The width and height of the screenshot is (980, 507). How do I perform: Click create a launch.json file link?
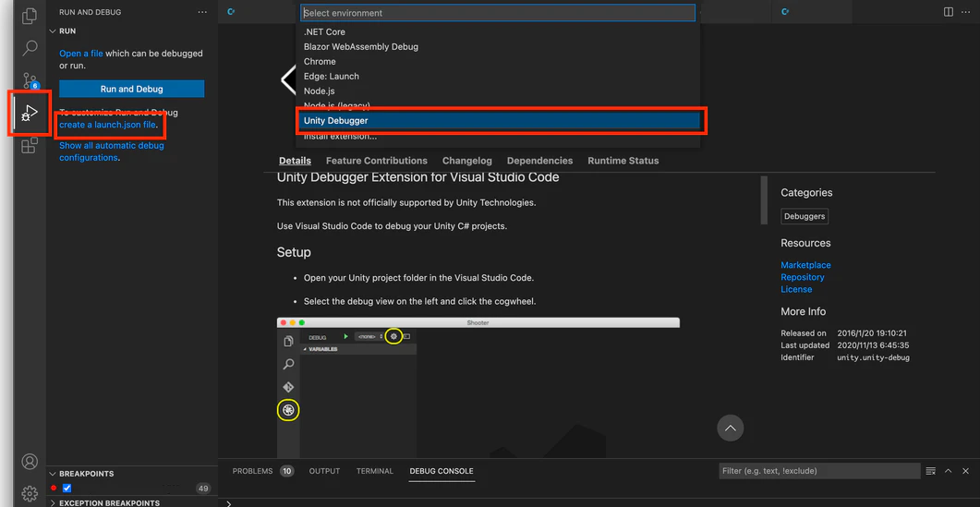(x=107, y=125)
